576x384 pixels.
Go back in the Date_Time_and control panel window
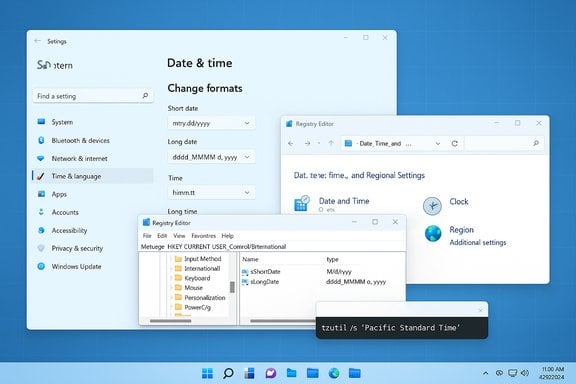291,143
